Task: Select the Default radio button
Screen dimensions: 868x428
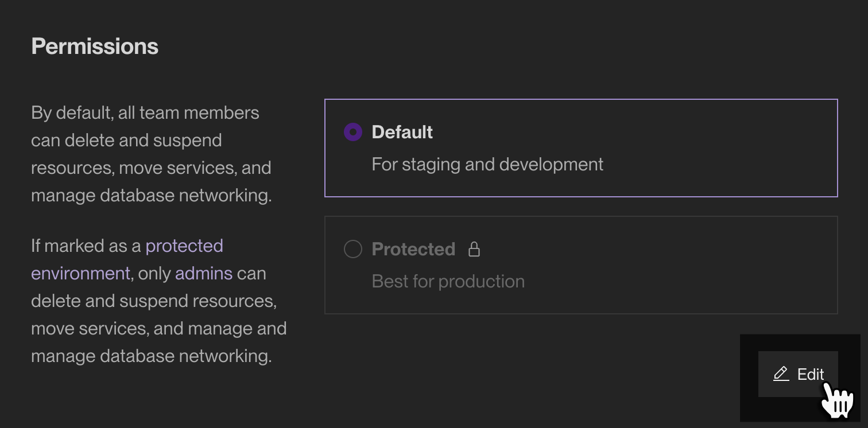Action: pyautogui.click(x=352, y=131)
